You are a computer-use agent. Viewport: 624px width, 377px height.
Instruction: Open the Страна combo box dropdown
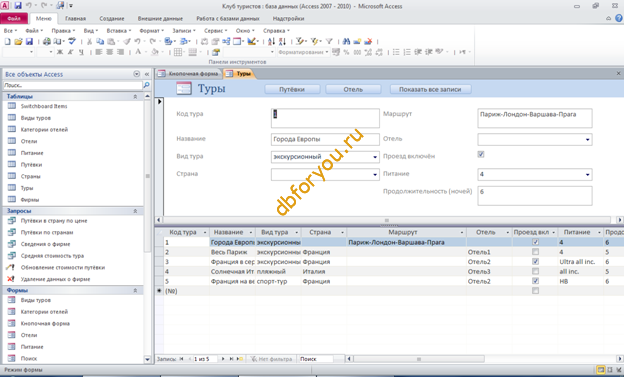click(x=374, y=174)
